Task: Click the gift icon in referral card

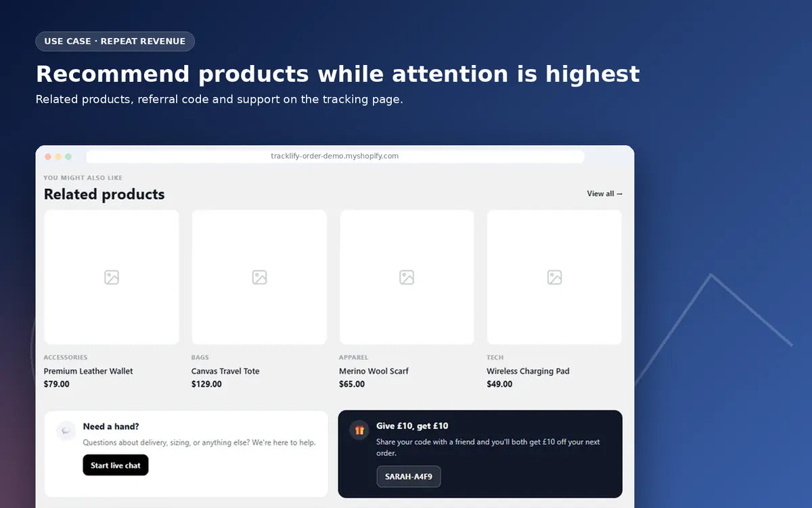Action: (359, 430)
